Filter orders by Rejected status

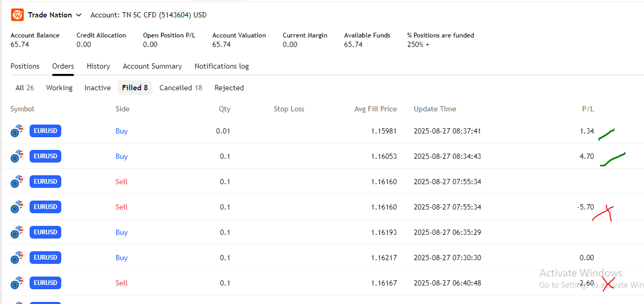[229, 88]
